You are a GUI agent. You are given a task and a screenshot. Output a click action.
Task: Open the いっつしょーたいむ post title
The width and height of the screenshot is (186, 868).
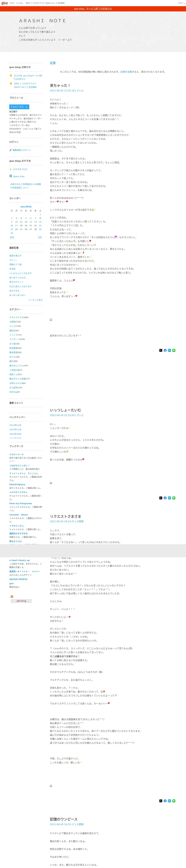point(65,410)
